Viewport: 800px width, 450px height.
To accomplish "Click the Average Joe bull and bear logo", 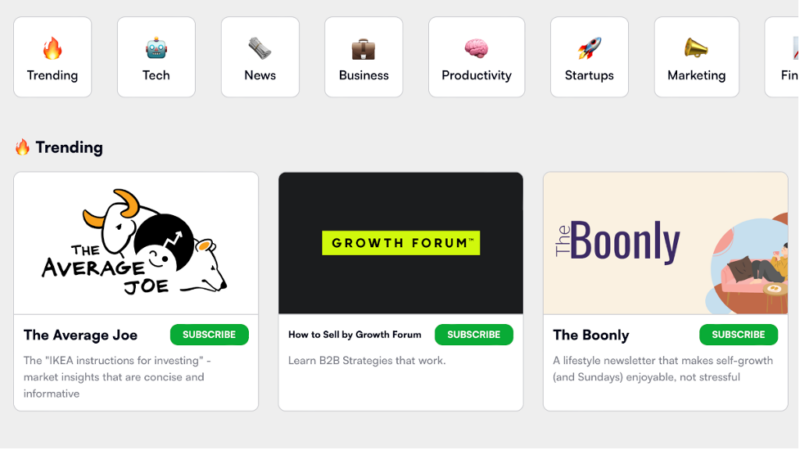I will [x=136, y=244].
